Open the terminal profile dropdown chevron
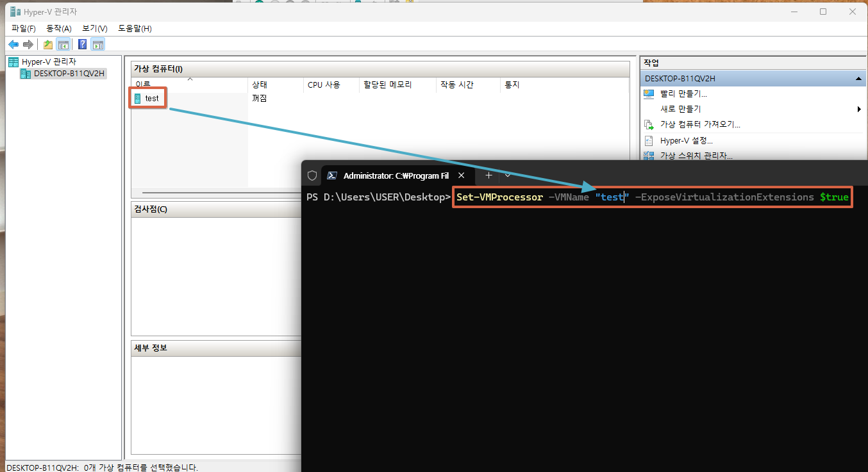868x472 pixels. tap(508, 175)
